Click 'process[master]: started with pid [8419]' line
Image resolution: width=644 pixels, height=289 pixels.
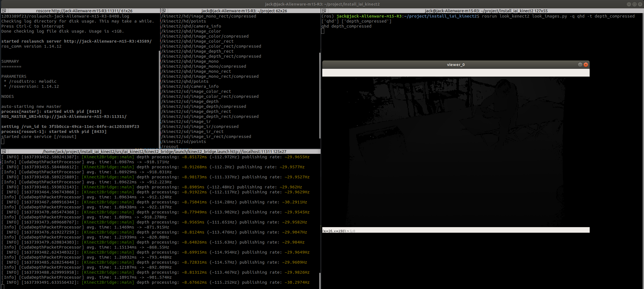pos(52,111)
